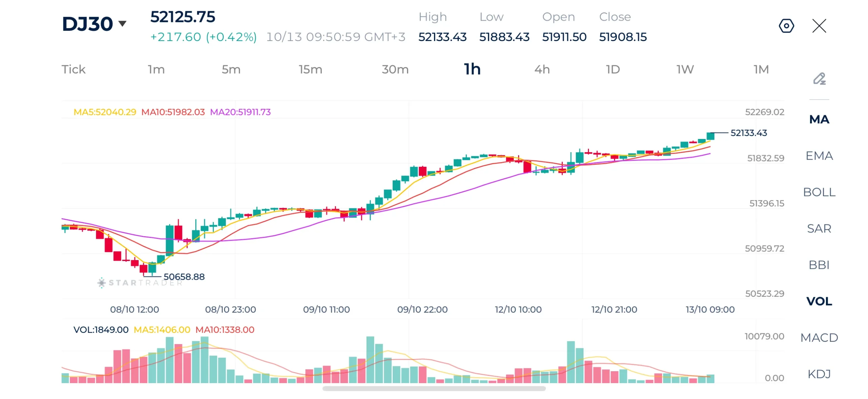
Task: Click the +217.60 (+0.42%) change text
Action: [203, 37]
